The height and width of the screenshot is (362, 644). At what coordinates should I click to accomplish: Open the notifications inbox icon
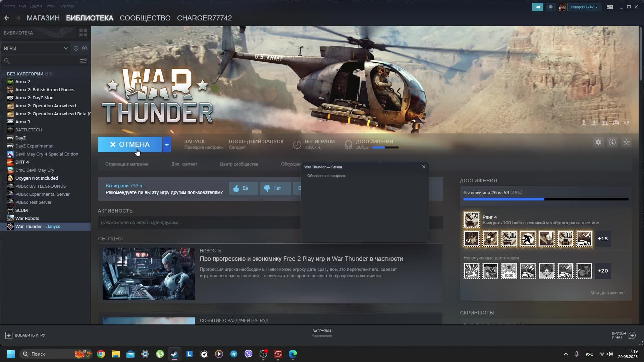(x=550, y=7)
